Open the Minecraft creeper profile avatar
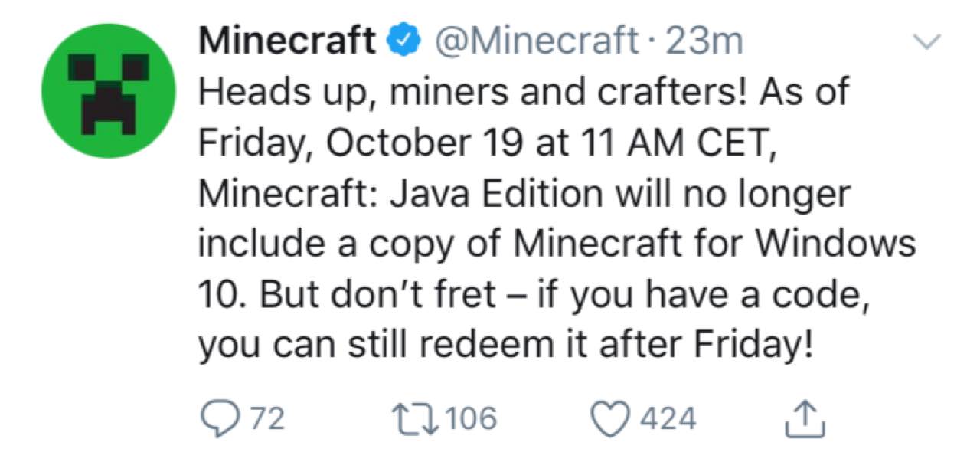 [108, 90]
